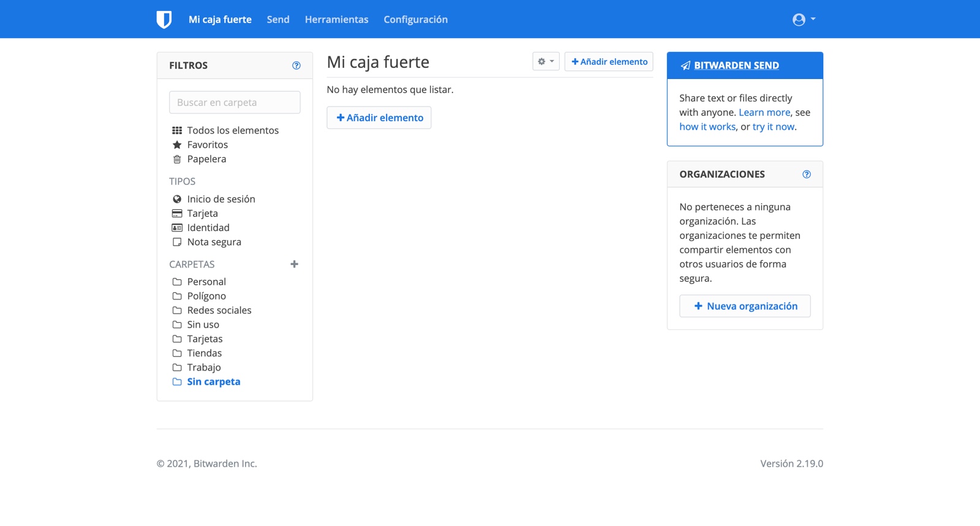Screen dimensions: 980x526
Task: Open the gear options dropdown
Action: 546,61
